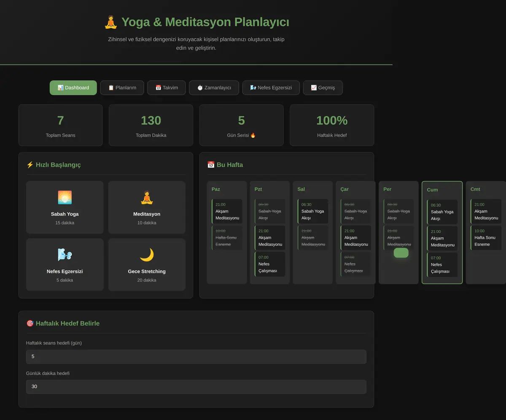Screen dimensions: 506x420
Task: Select the Per 06:30 Sabah Yoga Akışı session
Action: (399, 211)
